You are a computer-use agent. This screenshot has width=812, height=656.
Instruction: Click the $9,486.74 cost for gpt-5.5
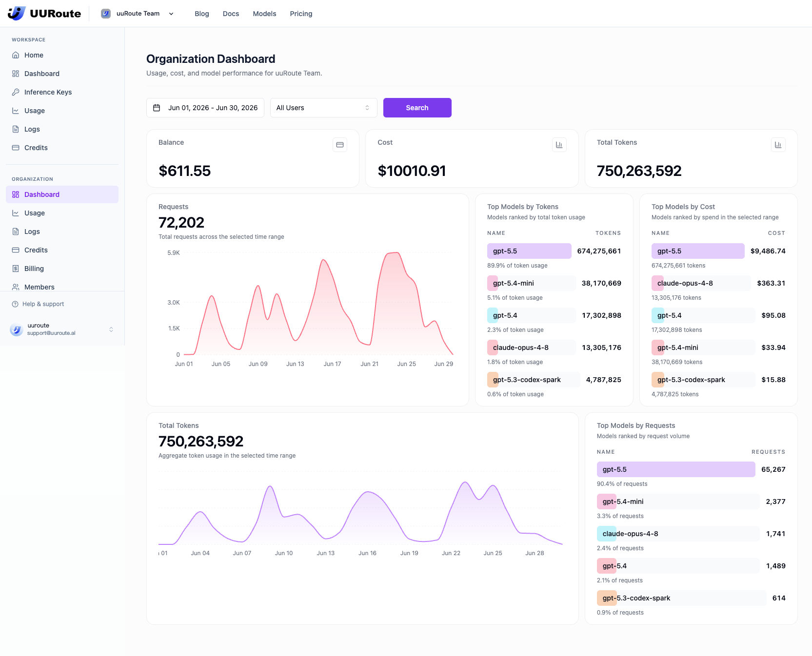(768, 251)
